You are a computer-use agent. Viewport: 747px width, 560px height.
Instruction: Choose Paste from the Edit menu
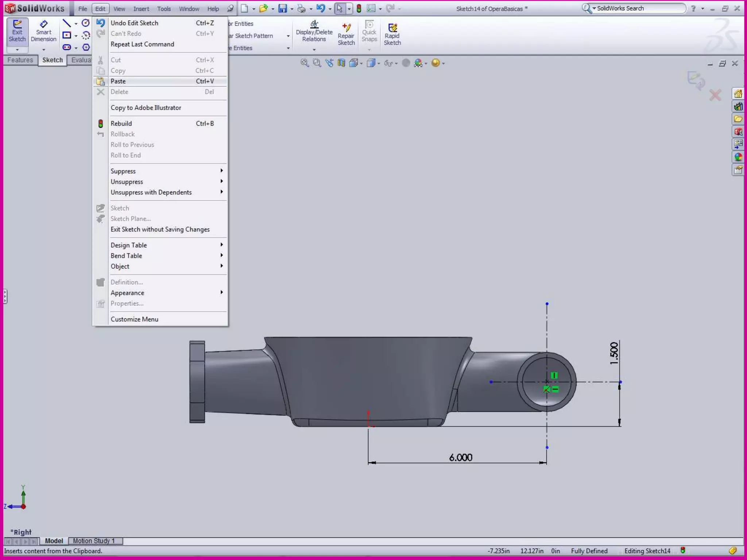[118, 81]
